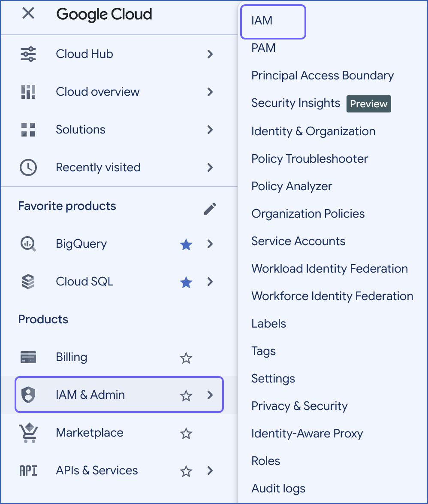Favorite IAM & Admin with its star
This screenshot has height=504, width=428.
pyautogui.click(x=186, y=396)
